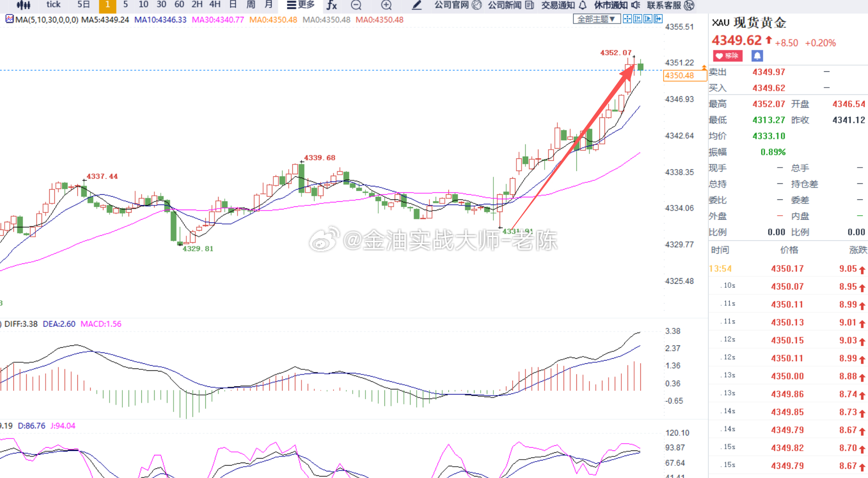Switch chart to tick view

[x=53, y=5]
